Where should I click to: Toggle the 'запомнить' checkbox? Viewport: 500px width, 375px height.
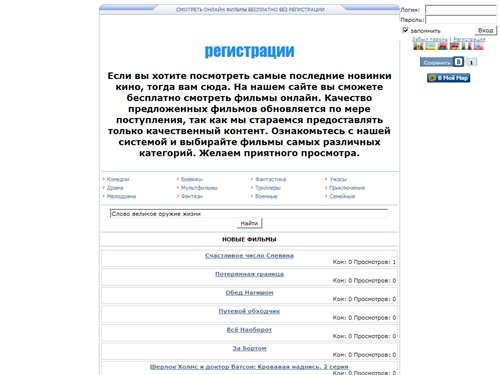click(405, 30)
